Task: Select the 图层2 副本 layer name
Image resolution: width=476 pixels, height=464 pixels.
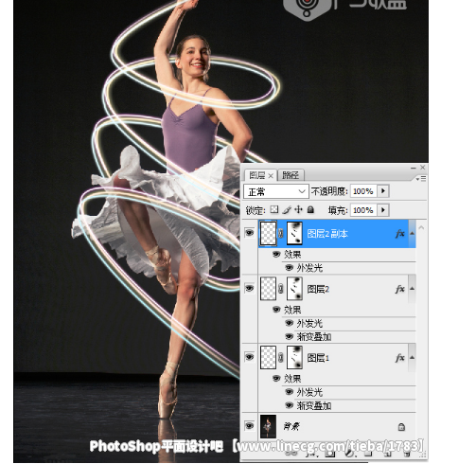Action: click(x=327, y=234)
